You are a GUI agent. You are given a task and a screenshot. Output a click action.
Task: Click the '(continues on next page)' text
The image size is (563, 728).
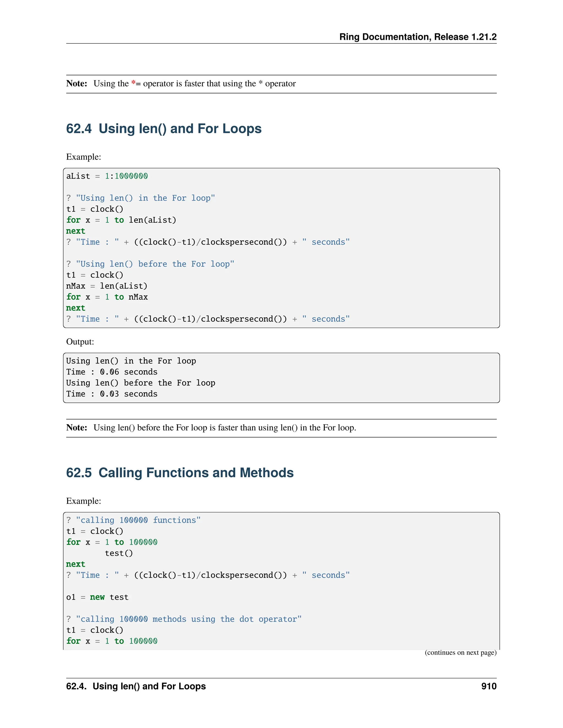click(x=460, y=652)
